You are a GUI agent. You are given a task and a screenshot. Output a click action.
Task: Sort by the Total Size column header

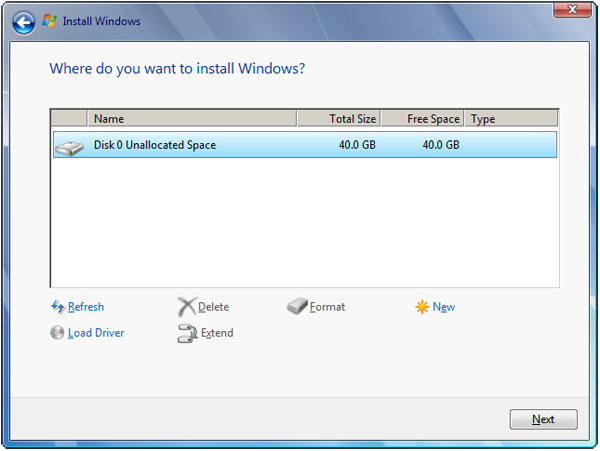(x=339, y=119)
